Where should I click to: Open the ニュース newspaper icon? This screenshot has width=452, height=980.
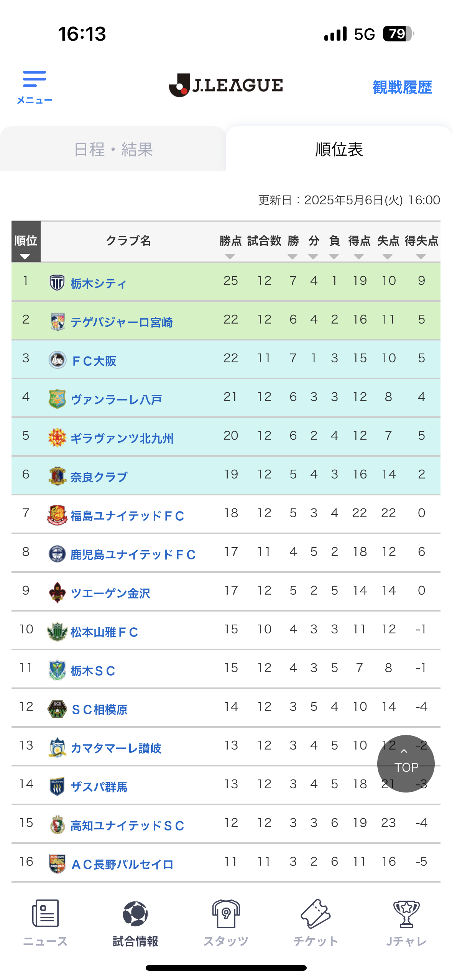point(45,913)
